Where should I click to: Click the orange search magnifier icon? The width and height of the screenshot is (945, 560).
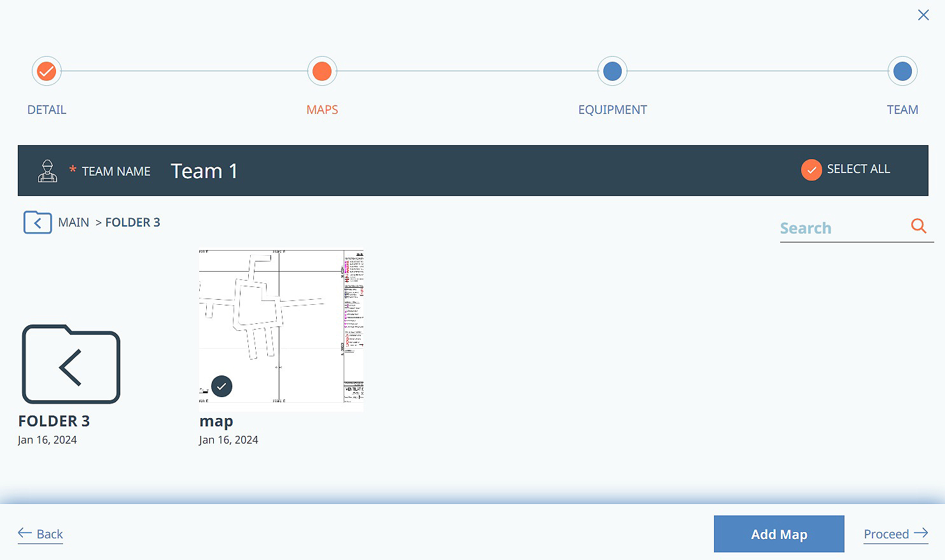[918, 226]
